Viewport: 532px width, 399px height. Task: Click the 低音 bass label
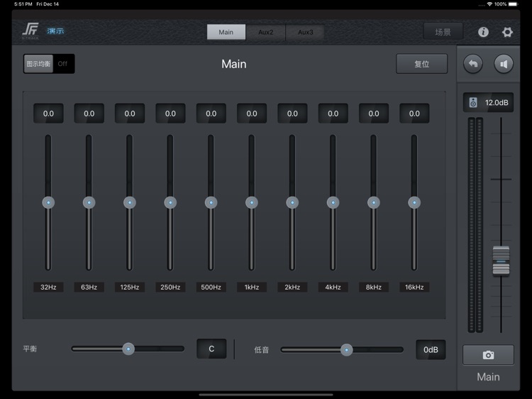[262, 350]
